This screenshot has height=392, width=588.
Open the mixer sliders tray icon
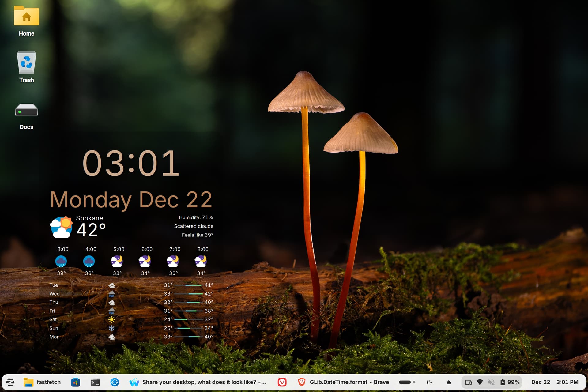429,382
